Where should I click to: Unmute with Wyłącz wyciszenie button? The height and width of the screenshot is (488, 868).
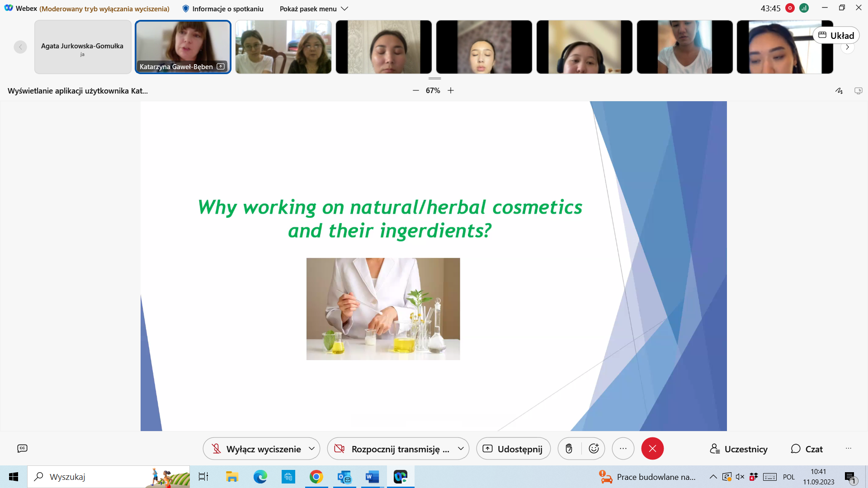pos(256,449)
